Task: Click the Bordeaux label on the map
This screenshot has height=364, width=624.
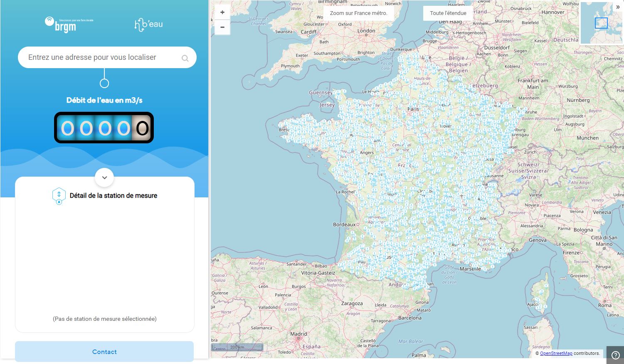Action: pos(344,225)
